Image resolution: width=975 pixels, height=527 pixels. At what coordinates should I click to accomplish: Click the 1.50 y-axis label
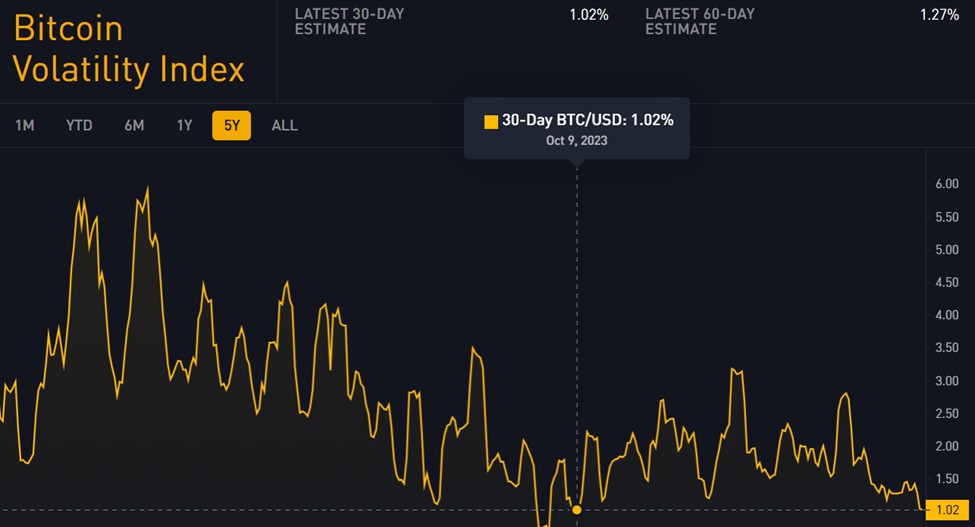click(947, 479)
